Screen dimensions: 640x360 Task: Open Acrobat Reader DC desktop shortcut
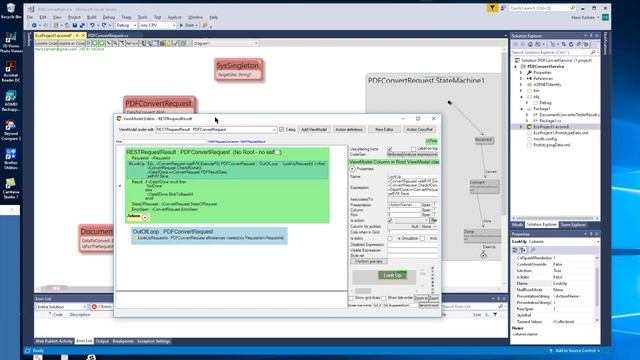click(11, 71)
